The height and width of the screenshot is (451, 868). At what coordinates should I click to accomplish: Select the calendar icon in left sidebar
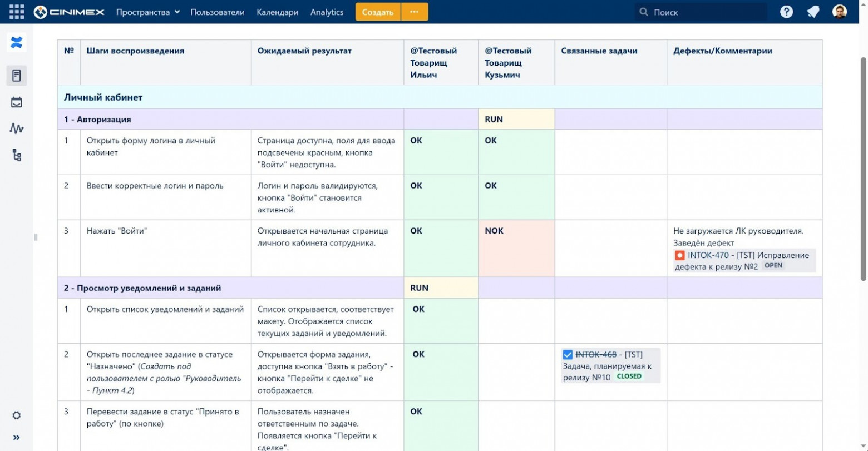tap(17, 102)
